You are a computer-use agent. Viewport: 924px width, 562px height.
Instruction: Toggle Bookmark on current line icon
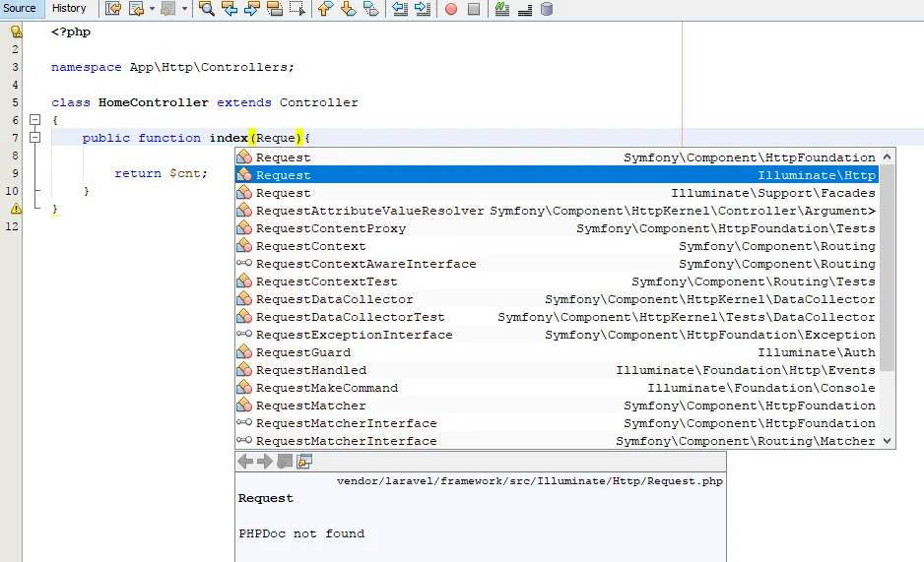[371, 9]
